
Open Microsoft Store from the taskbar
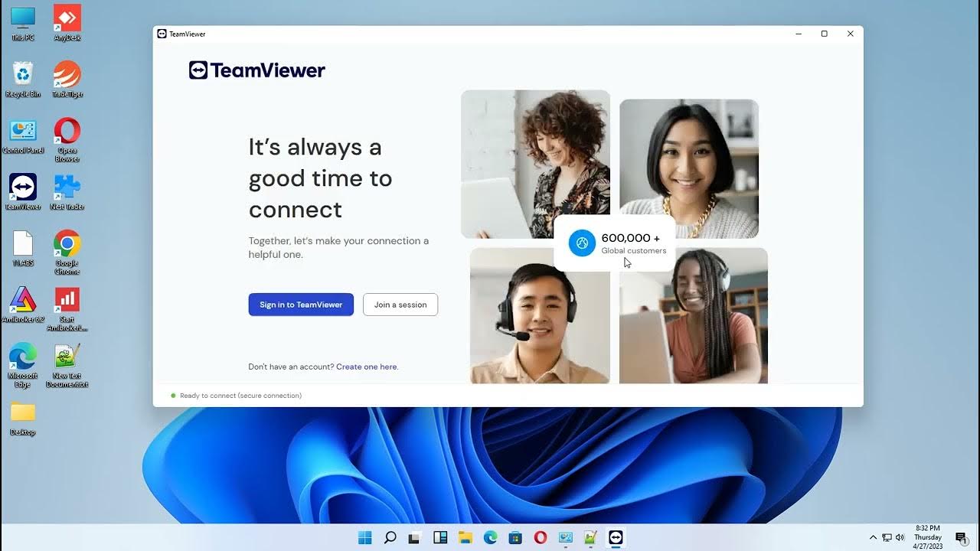click(515, 537)
